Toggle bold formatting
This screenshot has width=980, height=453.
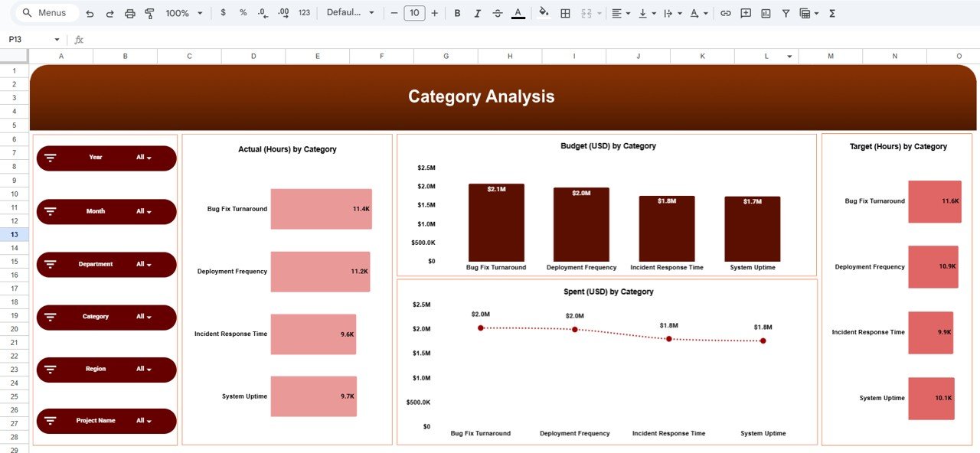tap(457, 13)
